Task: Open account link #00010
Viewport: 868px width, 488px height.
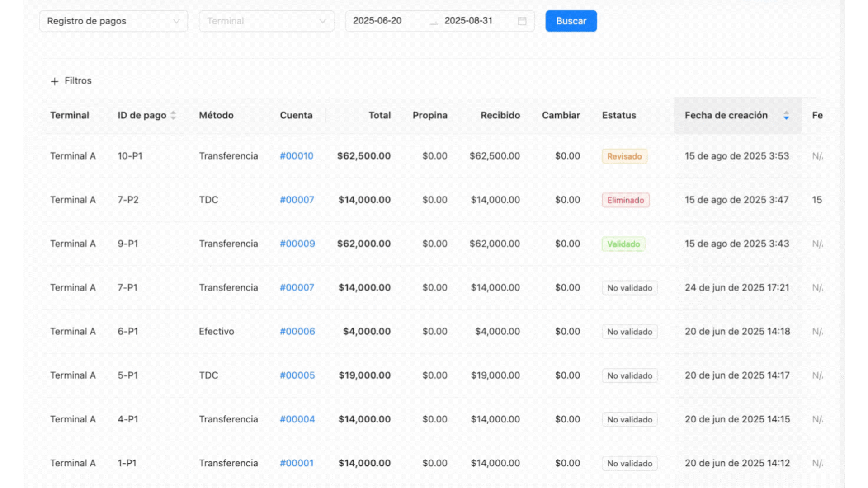Action: pyautogui.click(x=296, y=156)
